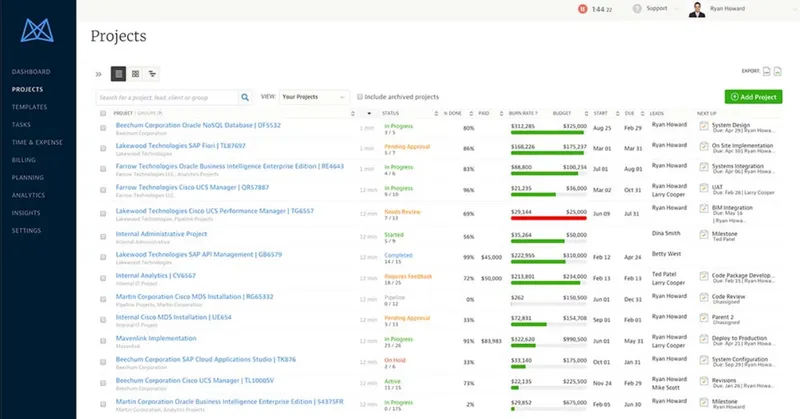800x419 pixels.
Task: Open Beechum SAP Cloud Applications Studio project
Action: pos(206,359)
